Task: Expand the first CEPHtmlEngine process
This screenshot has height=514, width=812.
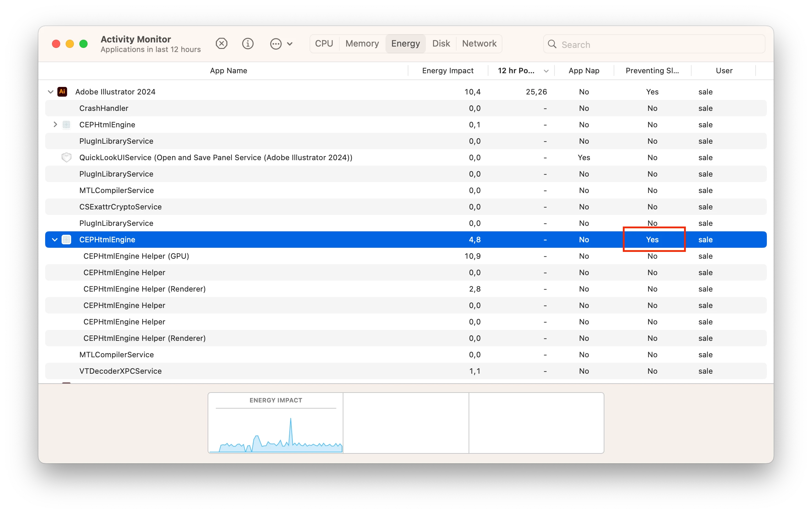Action: tap(55, 125)
